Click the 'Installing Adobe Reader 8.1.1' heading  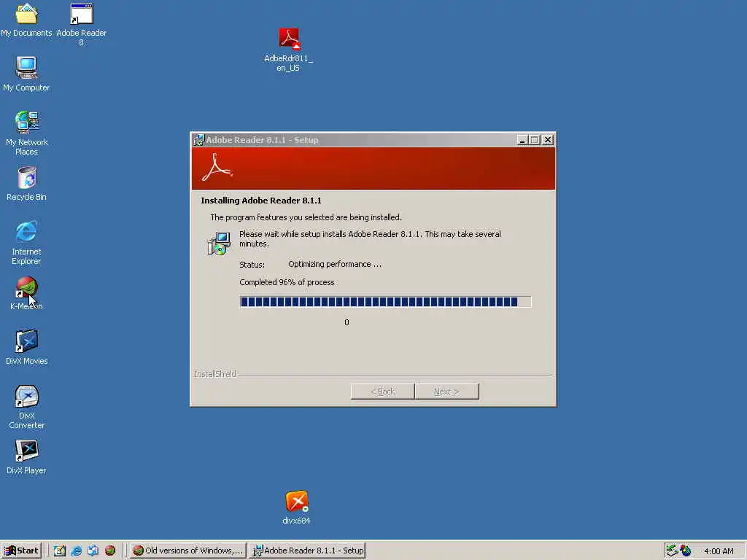[x=261, y=201]
